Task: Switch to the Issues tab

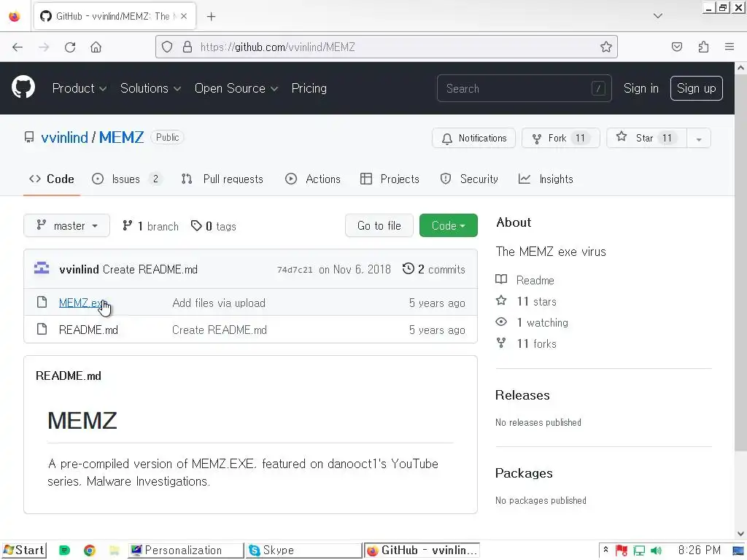Action: 126,179
